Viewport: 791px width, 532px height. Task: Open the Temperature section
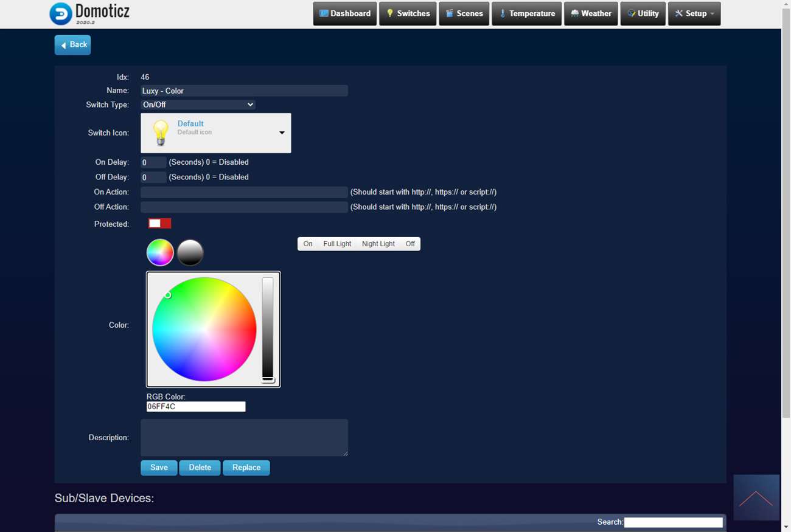point(526,13)
